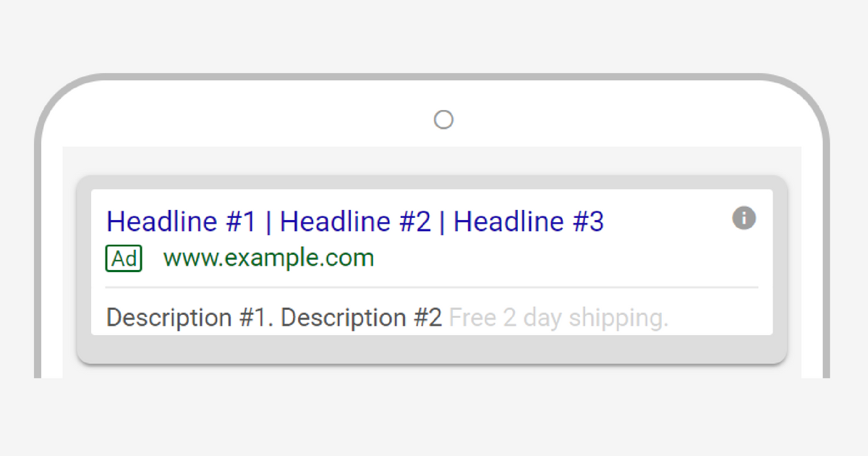Click the gray info icon on the ad
Image resolution: width=868 pixels, height=456 pixels.
coord(744,218)
